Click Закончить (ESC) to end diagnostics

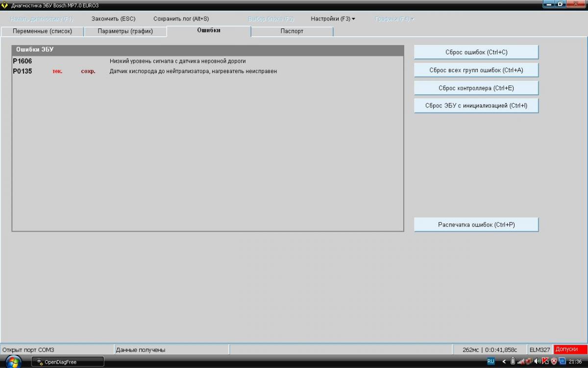click(x=113, y=19)
